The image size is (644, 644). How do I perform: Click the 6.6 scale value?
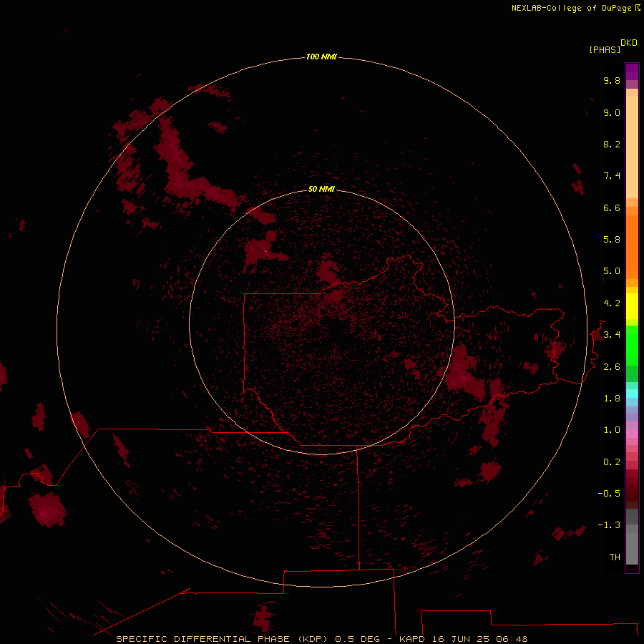pos(612,208)
